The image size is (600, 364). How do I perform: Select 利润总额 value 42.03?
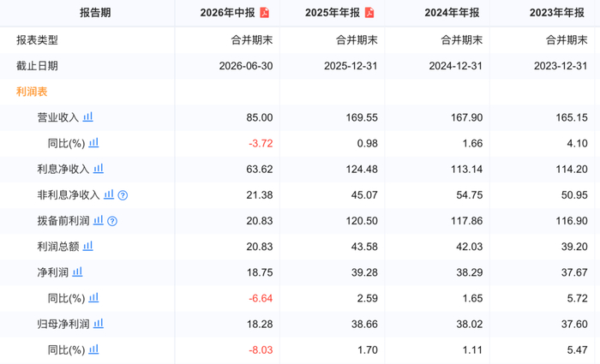(469, 247)
